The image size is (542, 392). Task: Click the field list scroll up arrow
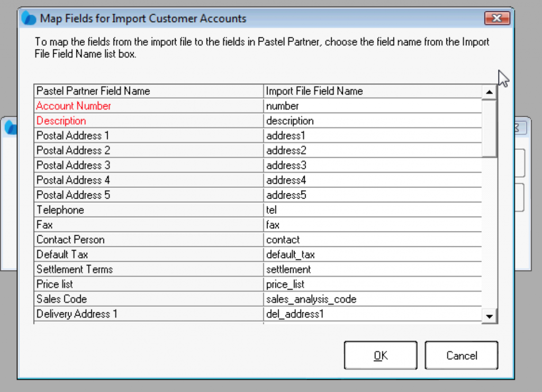click(489, 92)
